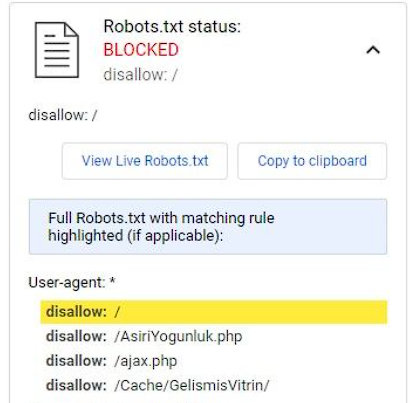
Task: Collapse the Robots.txt status panel chevron
Action: [x=373, y=50]
